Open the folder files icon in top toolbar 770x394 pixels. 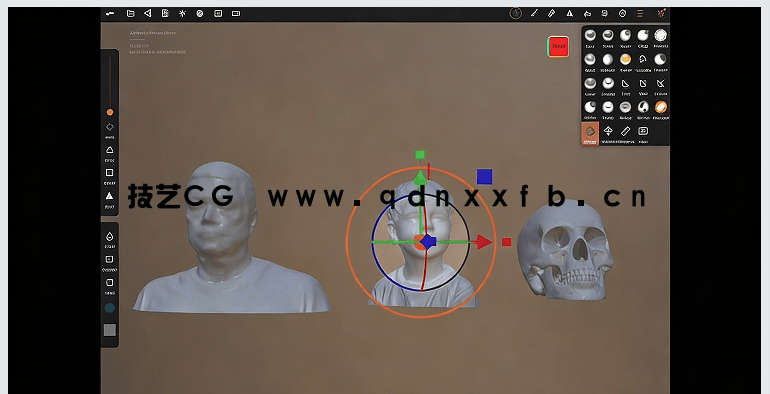[130, 14]
